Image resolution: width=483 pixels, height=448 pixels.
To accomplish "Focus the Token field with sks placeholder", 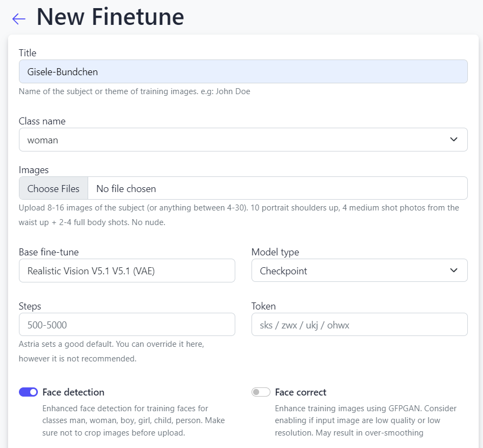I will [359, 325].
